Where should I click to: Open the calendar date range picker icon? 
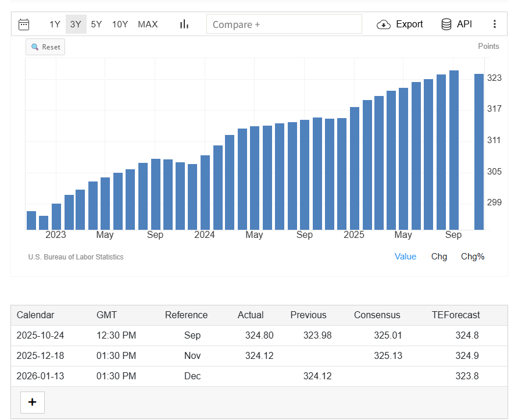[x=24, y=24]
